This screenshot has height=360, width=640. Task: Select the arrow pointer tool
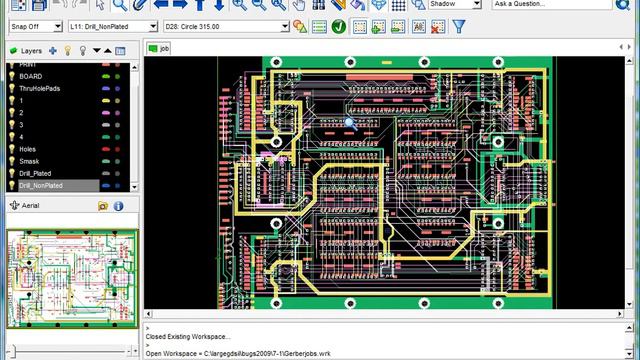pyautogui.click(x=100, y=4)
